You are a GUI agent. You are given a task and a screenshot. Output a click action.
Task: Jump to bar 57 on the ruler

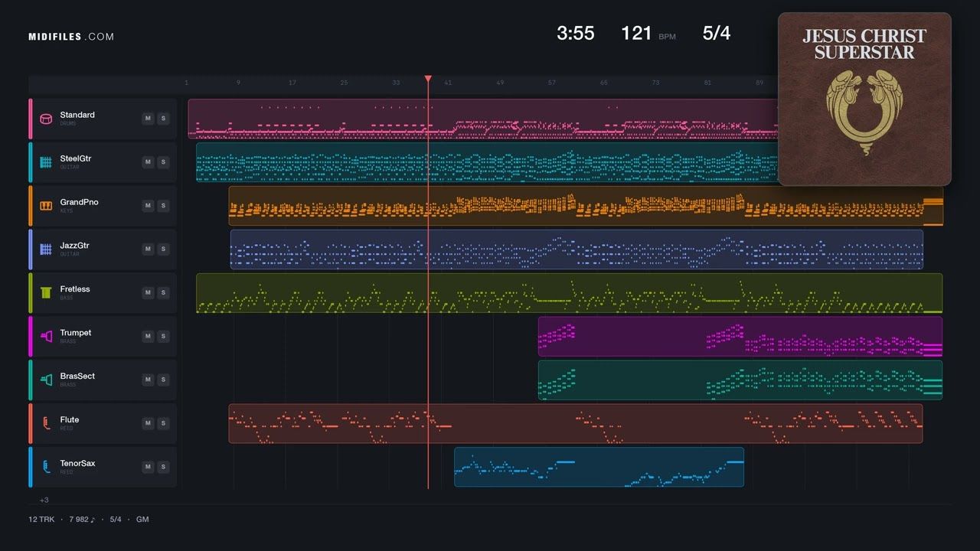[552, 83]
